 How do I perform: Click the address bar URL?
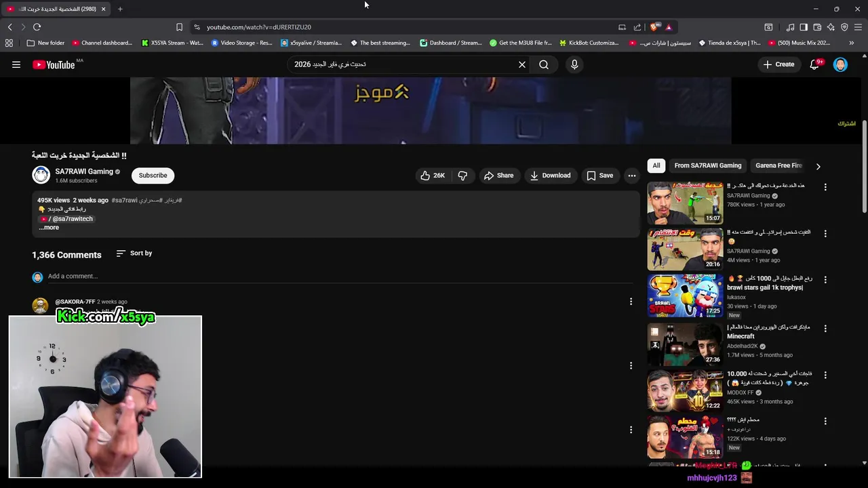click(x=259, y=27)
